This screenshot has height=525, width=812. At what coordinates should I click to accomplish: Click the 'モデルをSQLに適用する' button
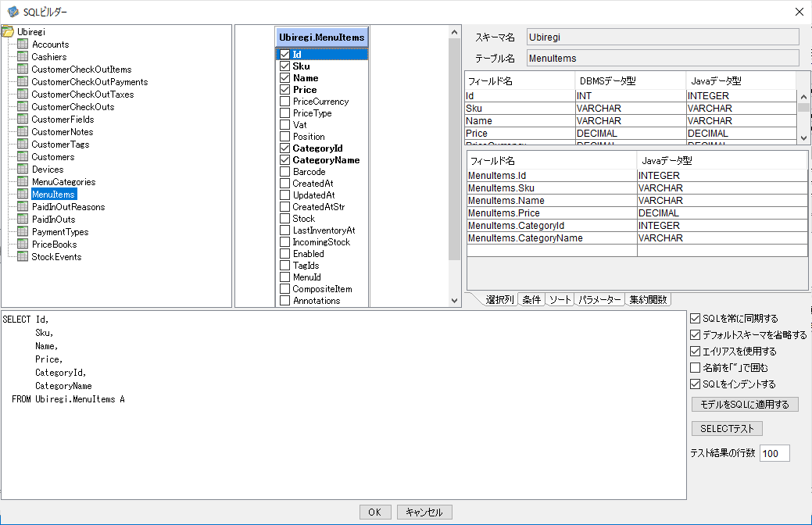point(745,405)
